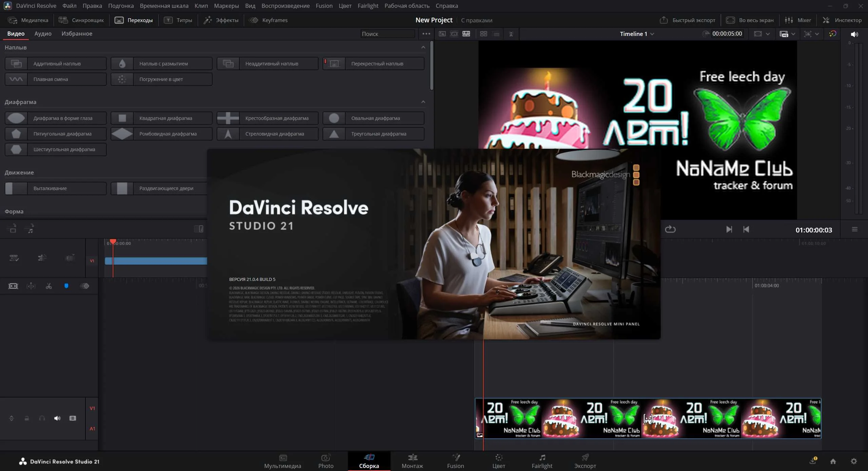Click the HQ proxy mode icon
Image resolution: width=868 pixels, height=471 pixels.
784,34
